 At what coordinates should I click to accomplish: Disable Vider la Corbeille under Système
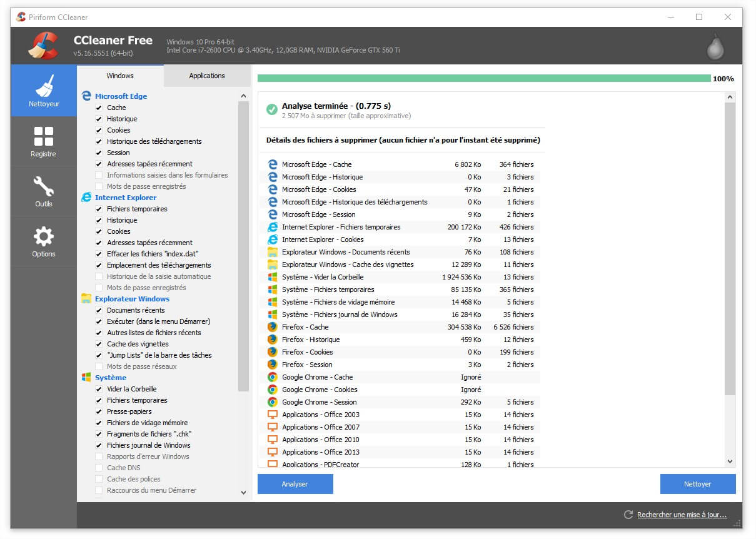tap(99, 389)
